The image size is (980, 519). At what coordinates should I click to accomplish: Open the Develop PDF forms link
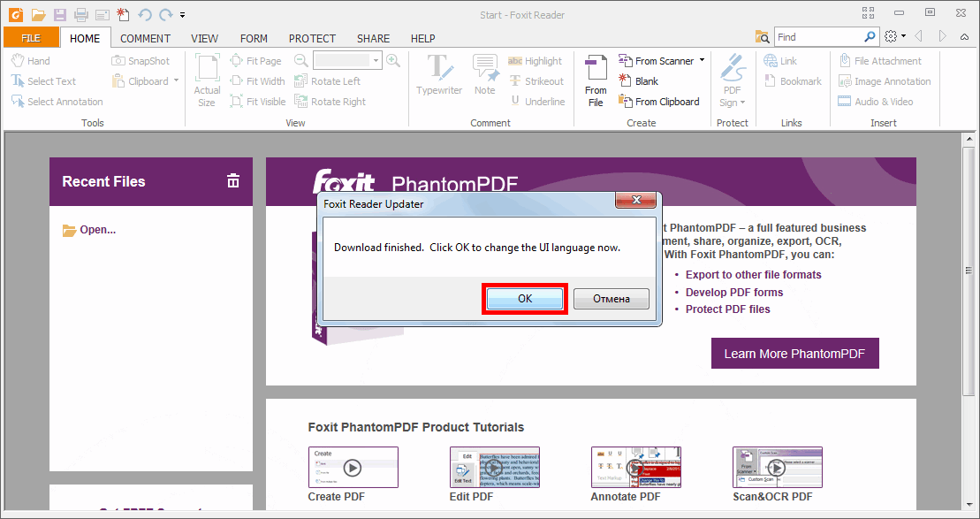tap(734, 292)
